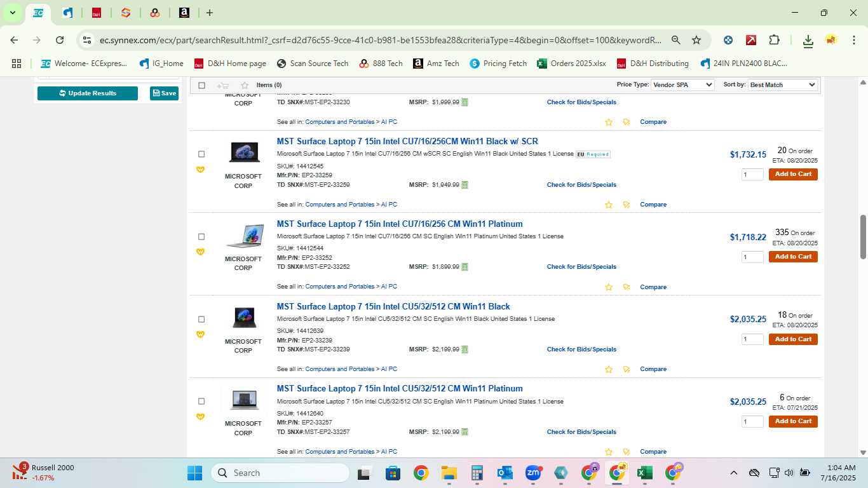Open the Orders 2025.xlsx bookmark
This screenshot has width=868, height=488.
571,64
